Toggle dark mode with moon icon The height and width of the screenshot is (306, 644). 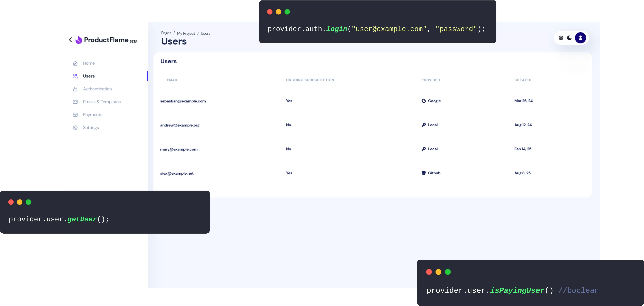[569, 38]
